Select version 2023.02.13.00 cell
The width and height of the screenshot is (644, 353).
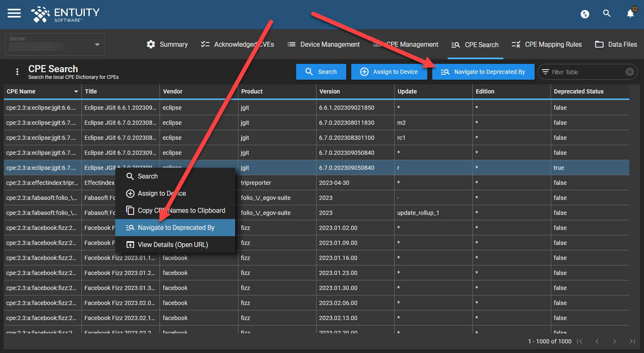(355, 318)
